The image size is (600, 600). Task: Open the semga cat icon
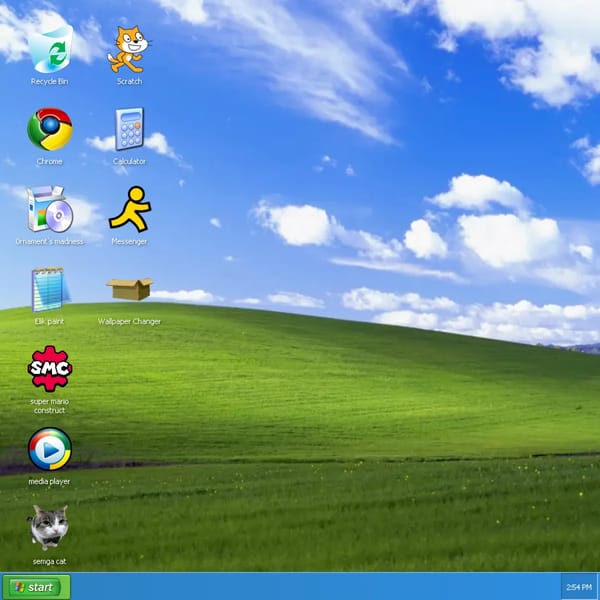[49, 528]
